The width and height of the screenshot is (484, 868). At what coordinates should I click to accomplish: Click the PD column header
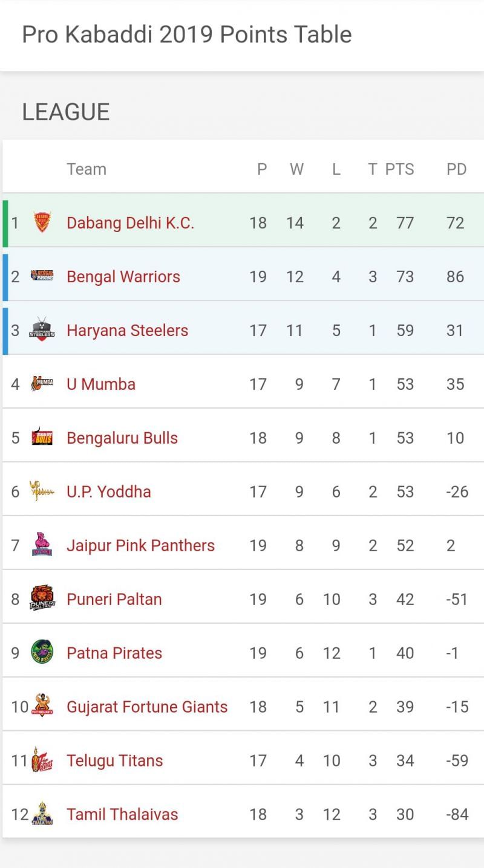pyautogui.click(x=456, y=169)
